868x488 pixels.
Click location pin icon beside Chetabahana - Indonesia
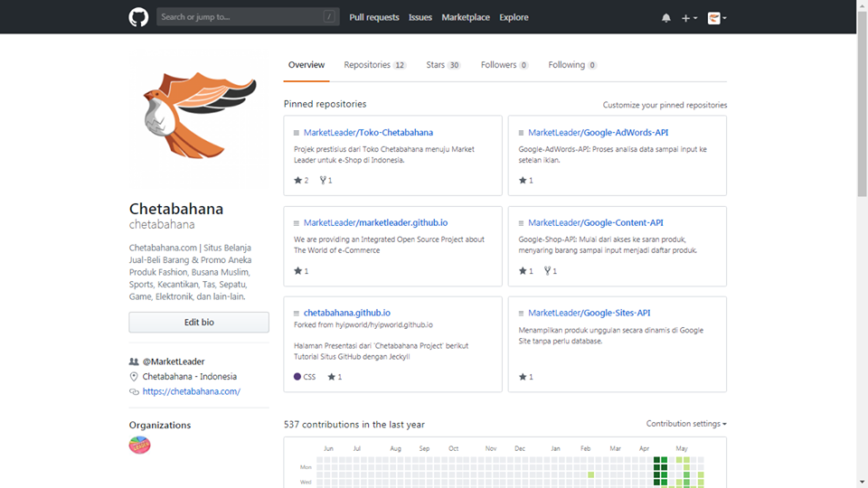tap(134, 376)
